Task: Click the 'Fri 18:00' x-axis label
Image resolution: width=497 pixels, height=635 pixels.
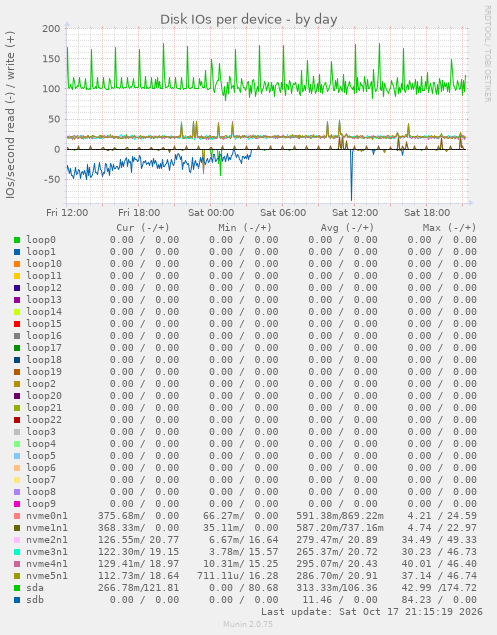Action: 139,213
